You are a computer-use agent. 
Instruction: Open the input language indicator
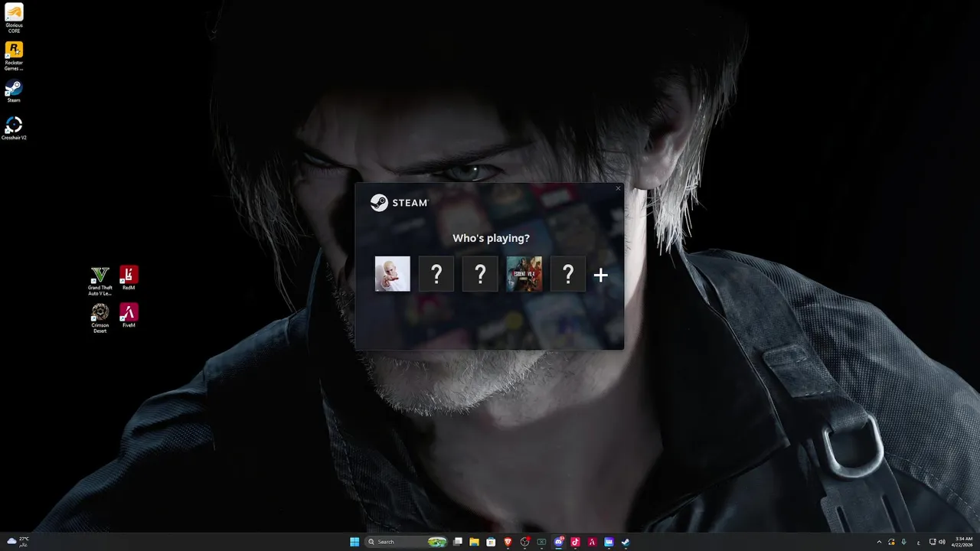919,543
